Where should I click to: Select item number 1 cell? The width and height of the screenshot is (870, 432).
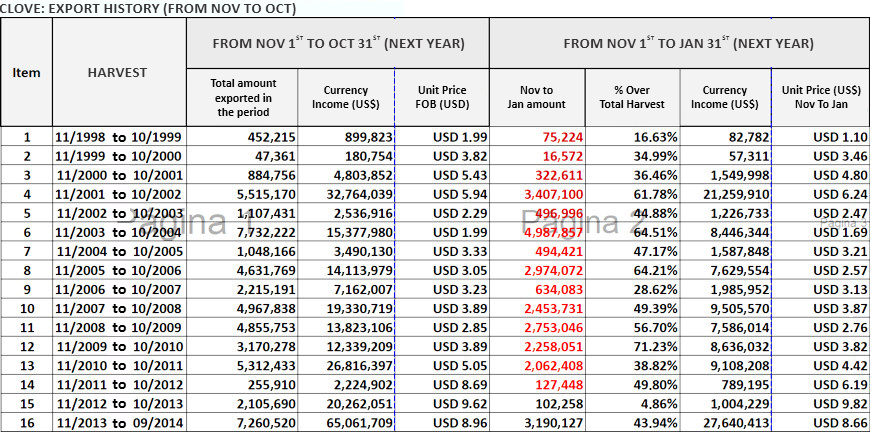click(x=27, y=137)
